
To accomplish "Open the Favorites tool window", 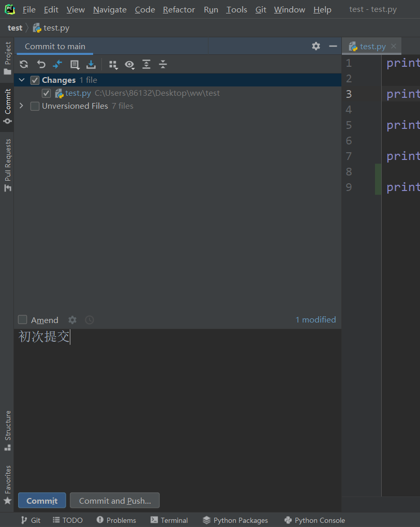I will [7, 485].
